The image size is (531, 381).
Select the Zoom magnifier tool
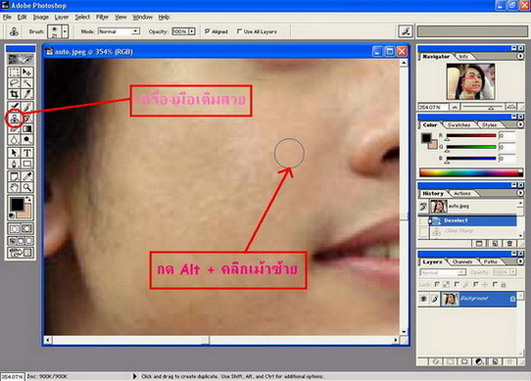tap(27, 187)
